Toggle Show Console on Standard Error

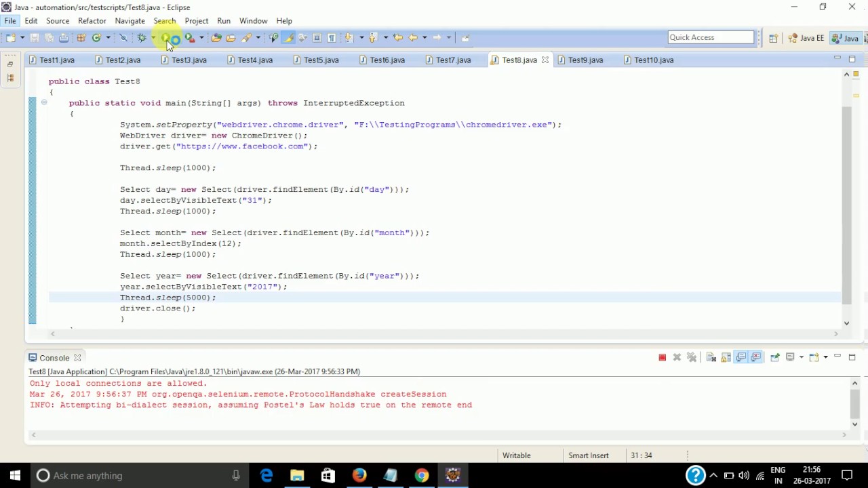755,357
